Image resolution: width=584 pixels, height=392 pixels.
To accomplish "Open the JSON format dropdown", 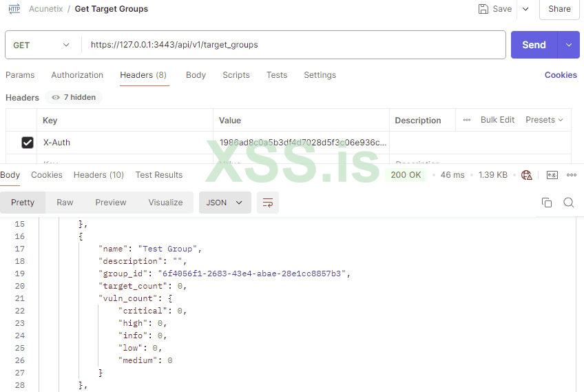I will (225, 203).
